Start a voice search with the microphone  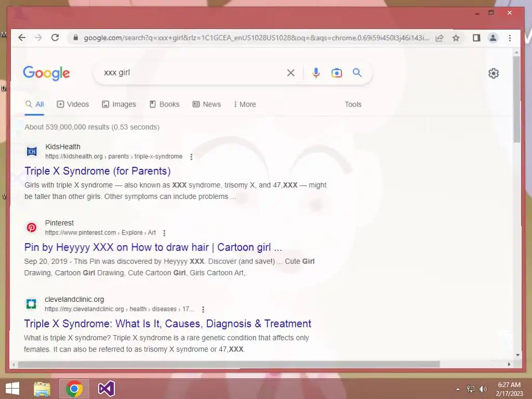(x=316, y=73)
